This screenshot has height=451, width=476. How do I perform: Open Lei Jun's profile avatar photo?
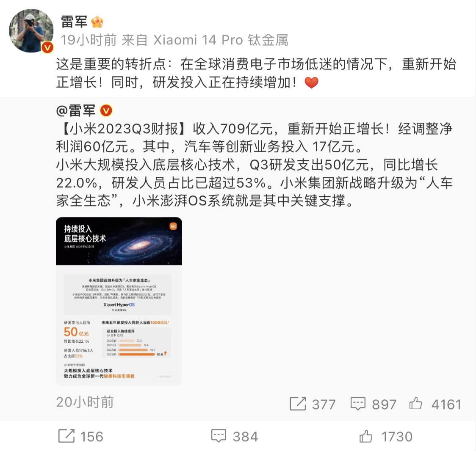[31, 30]
